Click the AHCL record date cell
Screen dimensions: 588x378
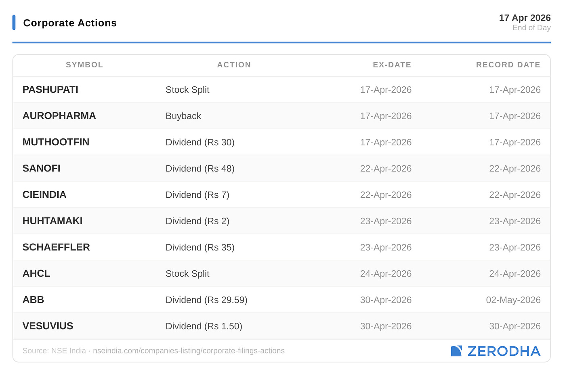[515, 274]
